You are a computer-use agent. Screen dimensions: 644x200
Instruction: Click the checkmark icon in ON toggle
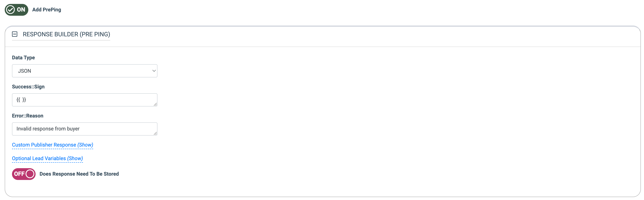pyautogui.click(x=10, y=10)
